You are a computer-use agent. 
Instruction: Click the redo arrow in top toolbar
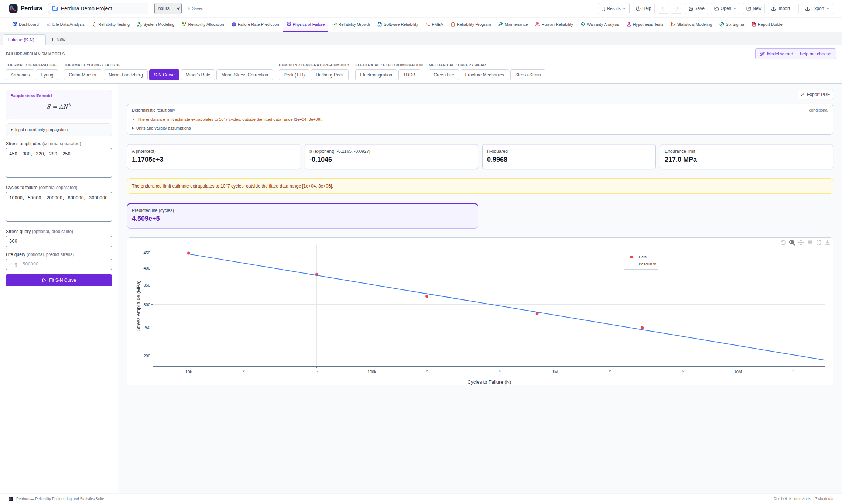(x=676, y=8)
